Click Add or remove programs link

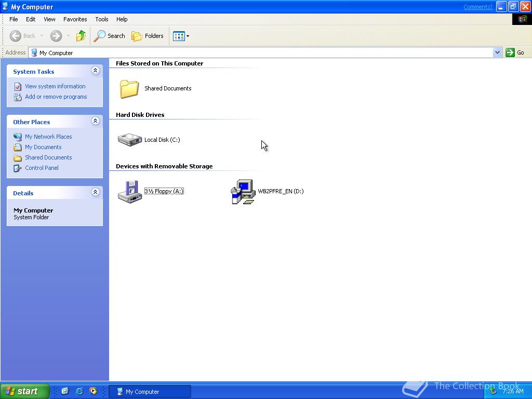click(x=56, y=97)
